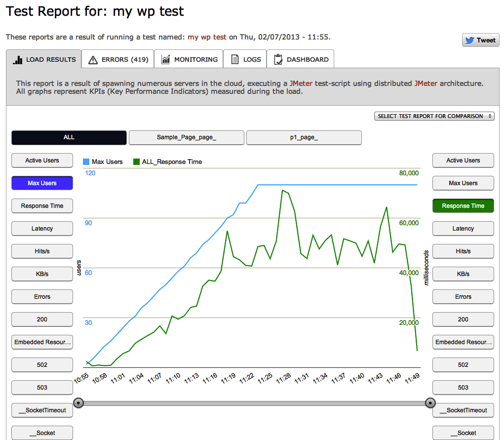Click the left handle of time range slider

pos(78,402)
